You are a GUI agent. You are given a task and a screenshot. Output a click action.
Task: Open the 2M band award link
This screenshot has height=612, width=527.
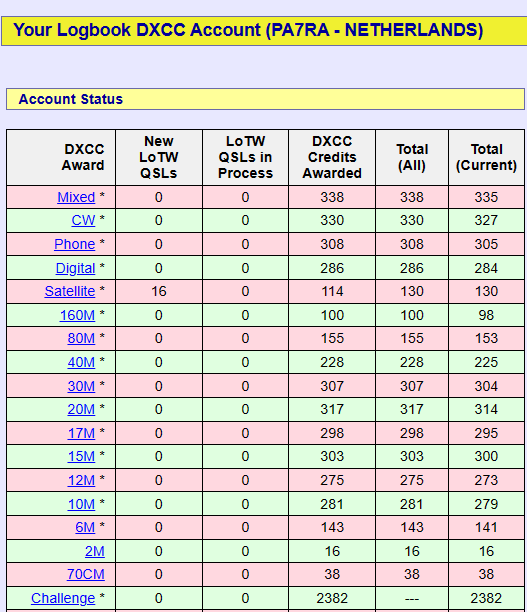click(x=95, y=551)
